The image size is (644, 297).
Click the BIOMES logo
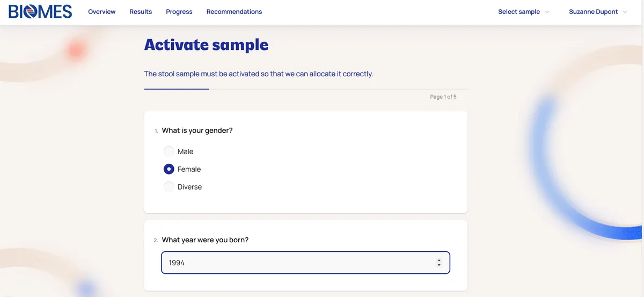coord(40,12)
